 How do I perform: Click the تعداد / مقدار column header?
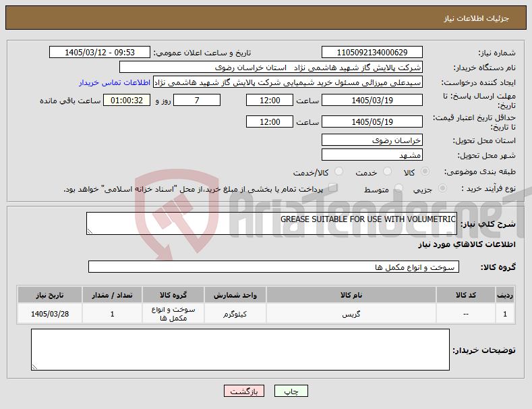113,295
